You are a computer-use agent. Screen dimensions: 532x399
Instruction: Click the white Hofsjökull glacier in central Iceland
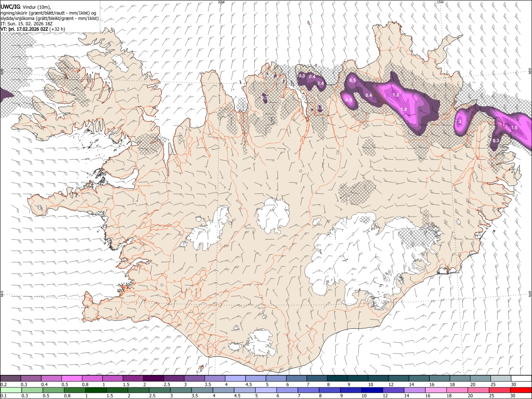click(x=273, y=215)
